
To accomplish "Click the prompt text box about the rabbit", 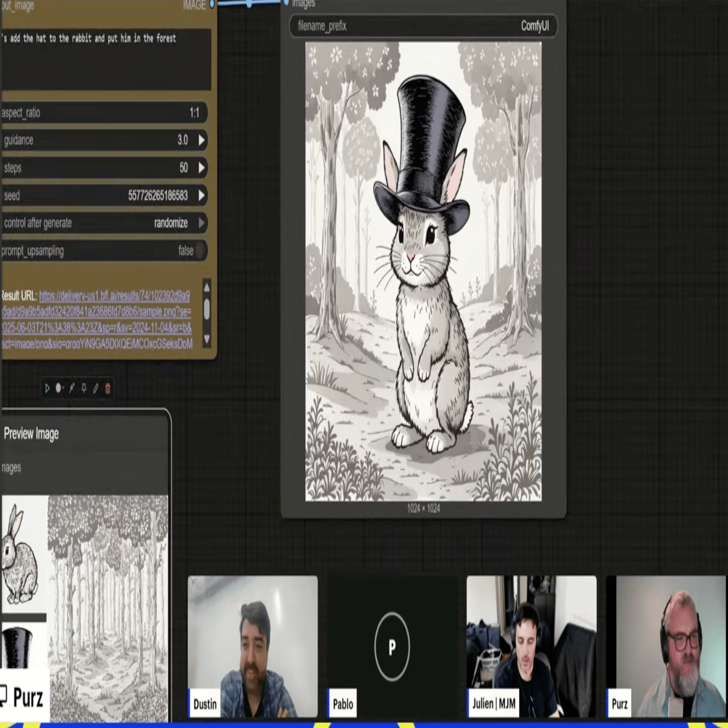I will pyautogui.click(x=106, y=59).
